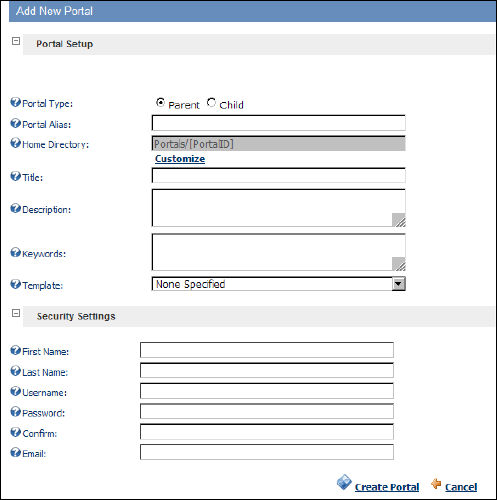Collapse the Security Settings section
Viewport: 497px width, 500px height.
coord(16,313)
